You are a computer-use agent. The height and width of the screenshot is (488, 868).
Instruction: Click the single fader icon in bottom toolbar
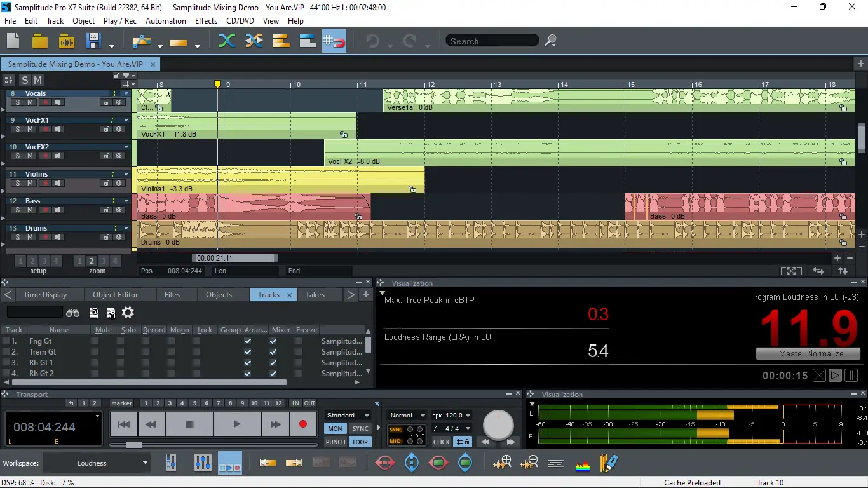coord(171,463)
